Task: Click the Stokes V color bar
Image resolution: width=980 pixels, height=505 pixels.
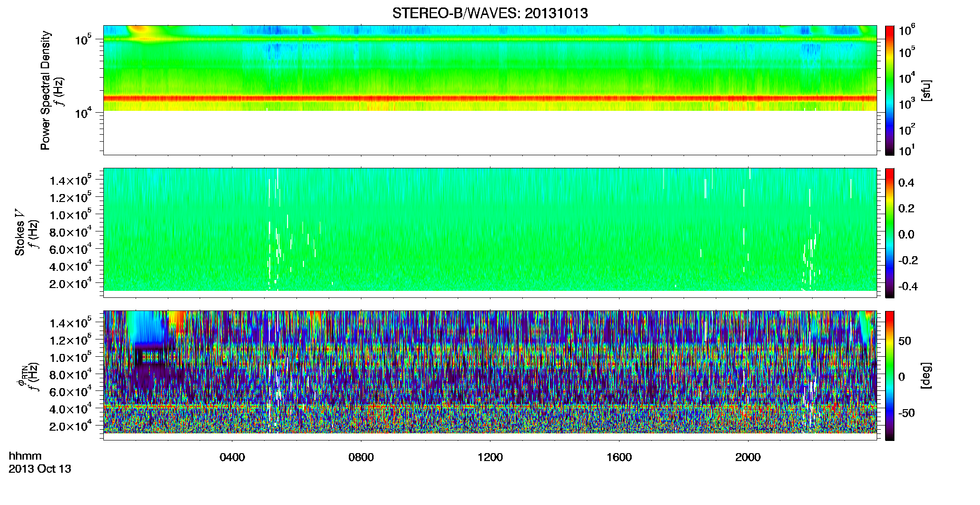Action: [890, 233]
